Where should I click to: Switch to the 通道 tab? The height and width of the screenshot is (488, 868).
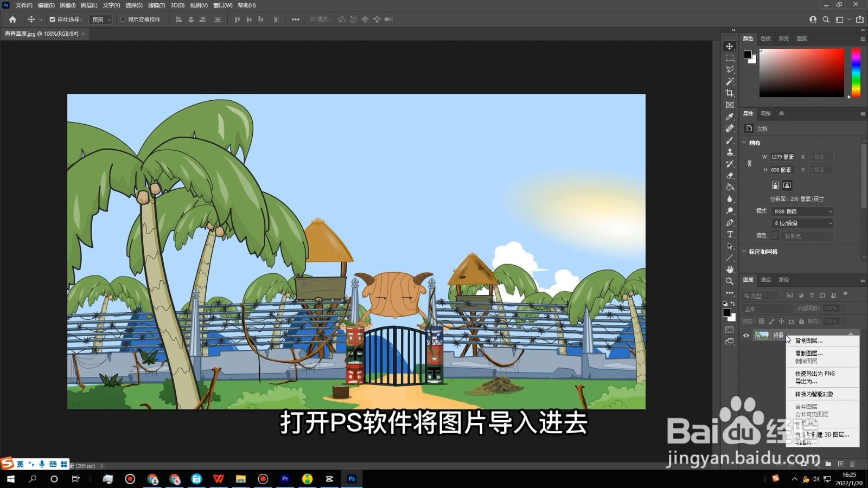[765, 280]
